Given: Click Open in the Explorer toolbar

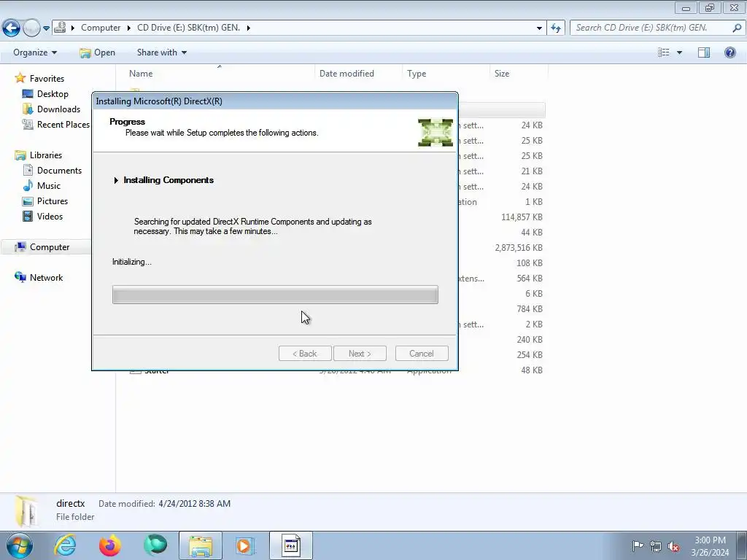Looking at the screenshot, I should [98, 52].
